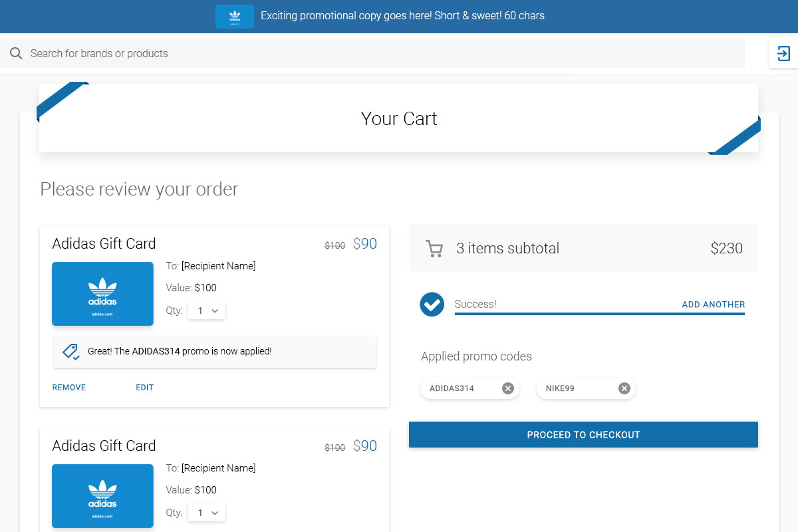Click the '3 items subtotal' text
This screenshot has width=798, height=532.
[507, 248]
